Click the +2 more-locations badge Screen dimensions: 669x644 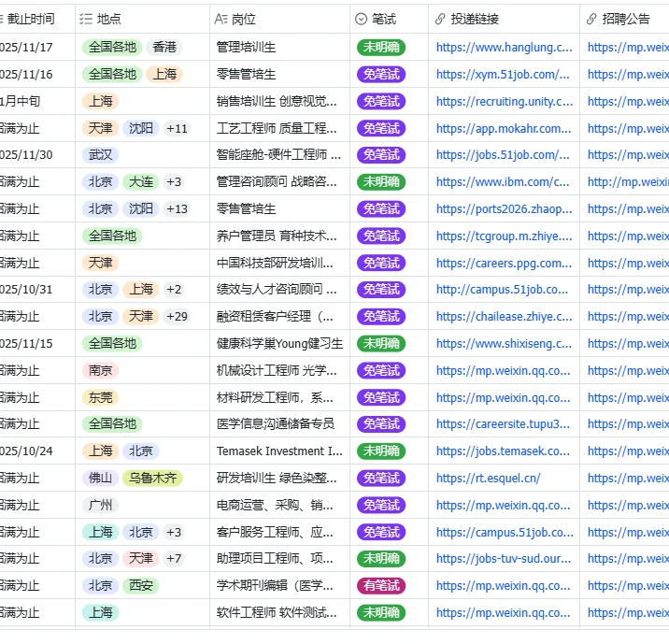tap(174, 290)
